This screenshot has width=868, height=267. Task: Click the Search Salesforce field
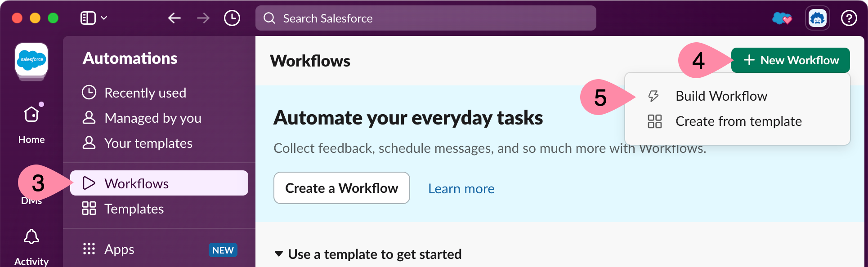click(x=425, y=18)
